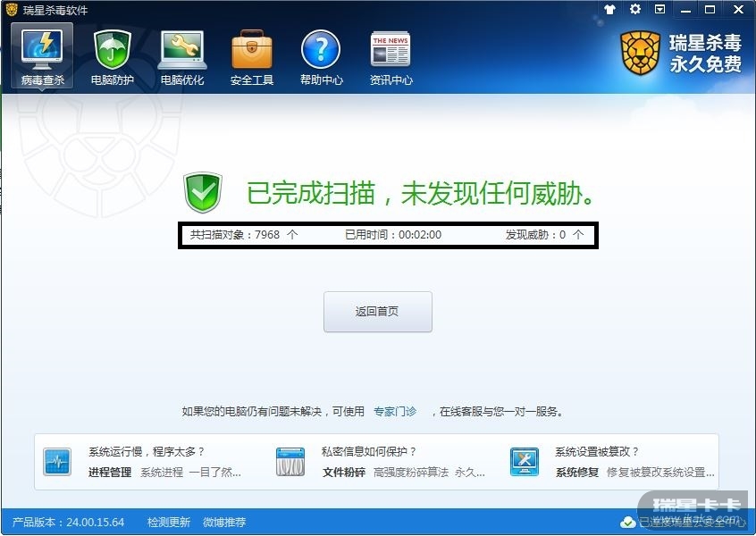Screen dimensions: 756x536
Task: Click 检测更新 in the status bar
Action: pyautogui.click(x=169, y=522)
